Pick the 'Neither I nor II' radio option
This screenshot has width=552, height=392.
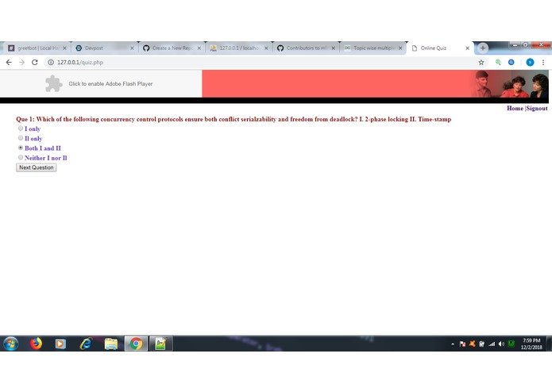tap(21, 157)
